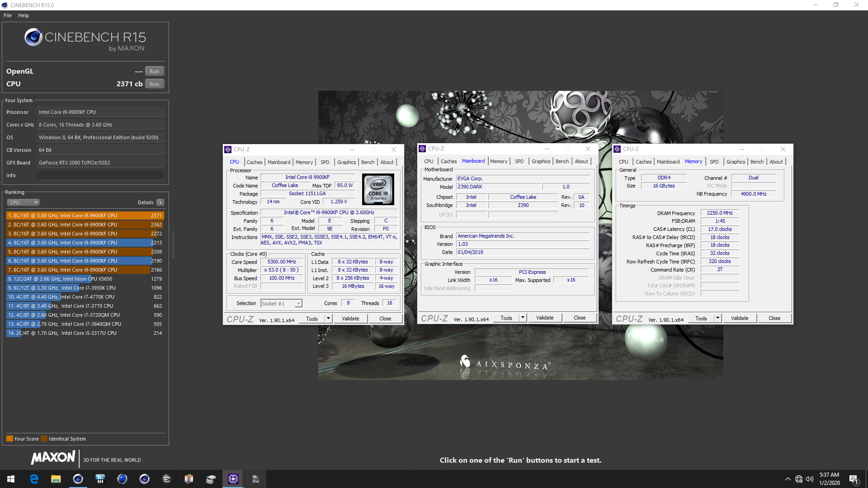Click Validate in first CPU-Z window
868x488 pixels.
(350, 319)
